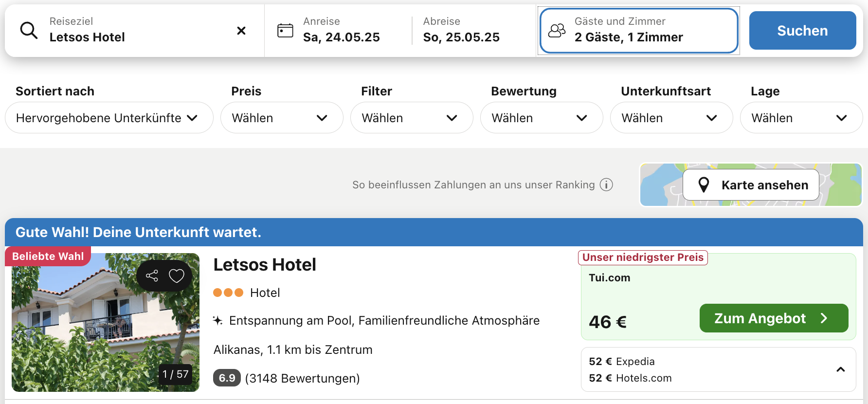Open the calendar icon for Anreise

285,31
